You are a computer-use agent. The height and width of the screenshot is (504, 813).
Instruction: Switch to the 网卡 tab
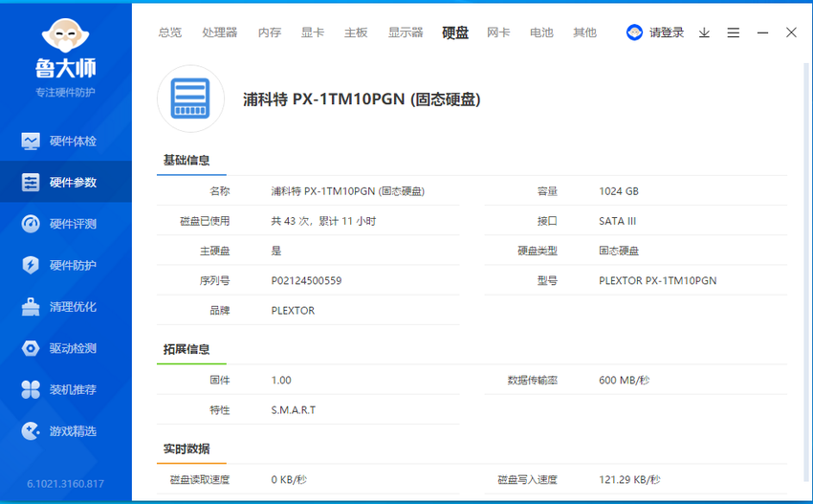(498, 33)
